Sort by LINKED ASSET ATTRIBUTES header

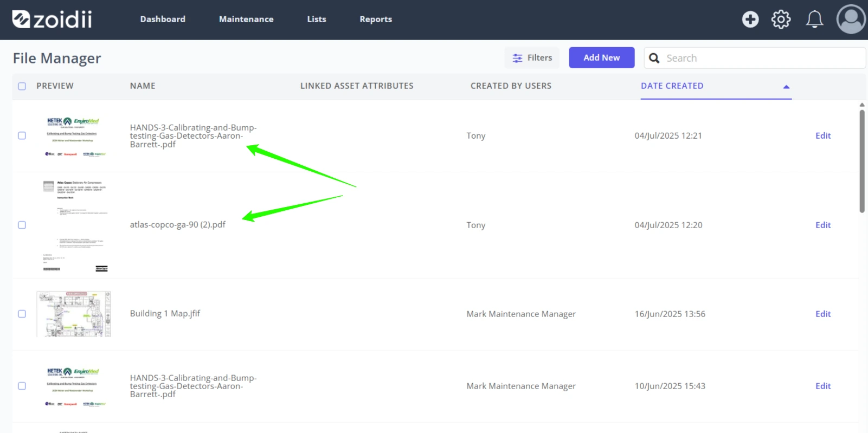click(x=357, y=86)
